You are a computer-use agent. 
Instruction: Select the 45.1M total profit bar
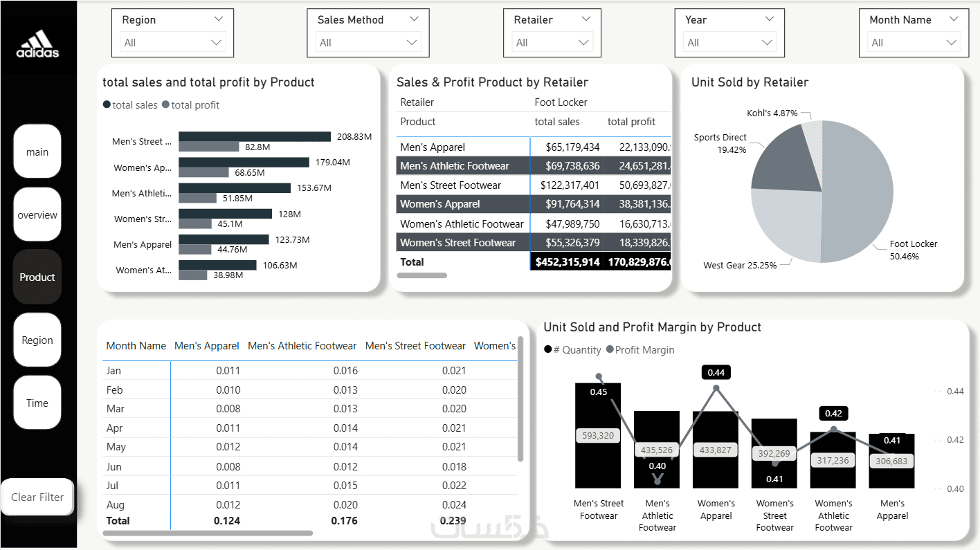pyautogui.click(x=195, y=223)
